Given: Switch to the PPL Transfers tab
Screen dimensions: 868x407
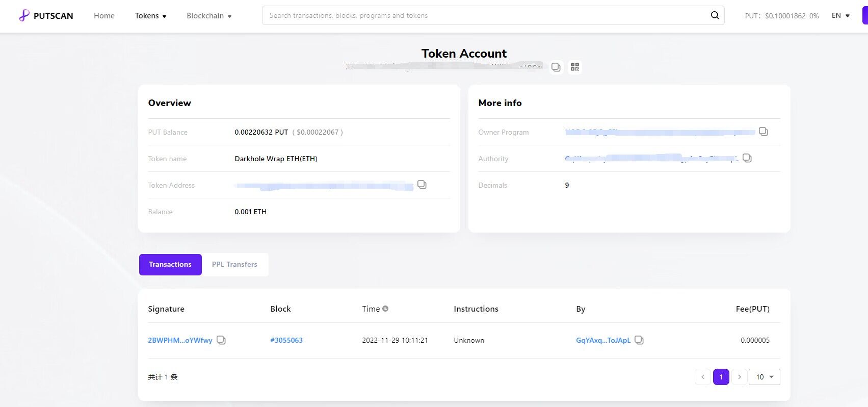Looking at the screenshot, I should [234, 264].
